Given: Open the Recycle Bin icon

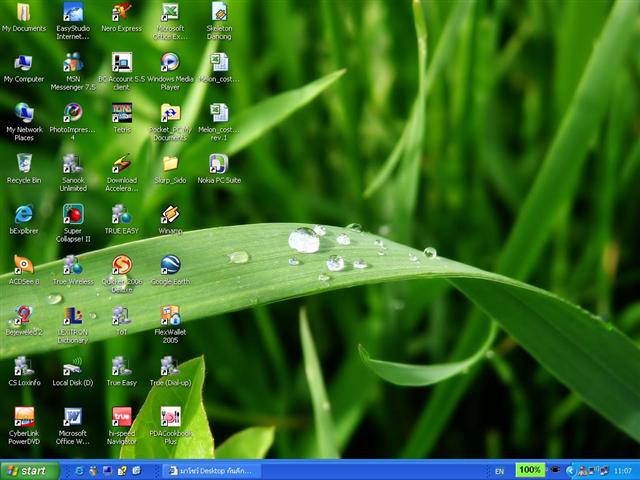Looking at the screenshot, I should click(24, 164).
